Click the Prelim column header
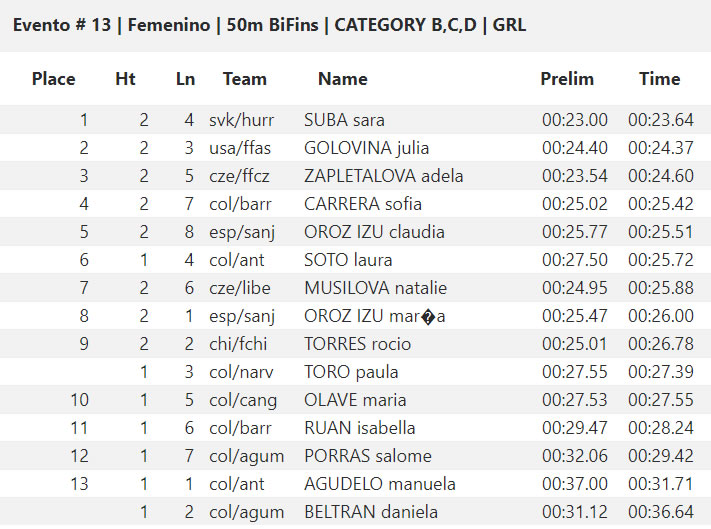 567,79
